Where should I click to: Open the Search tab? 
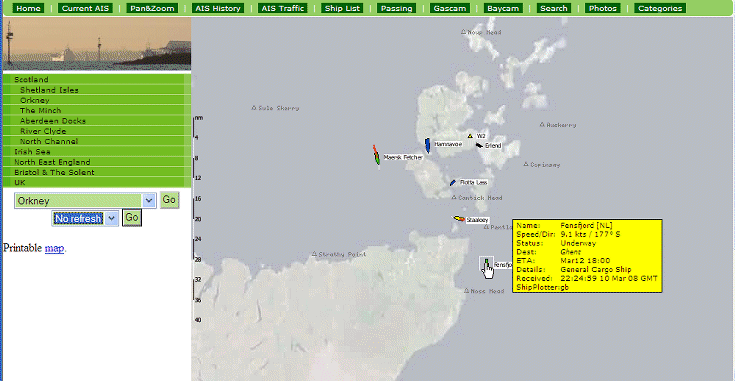(554, 8)
